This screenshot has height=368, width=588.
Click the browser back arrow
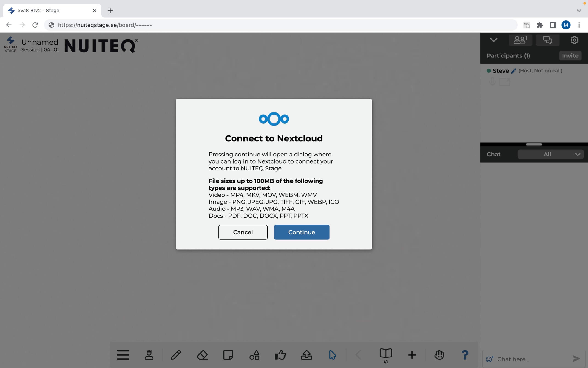coord(9,25)
